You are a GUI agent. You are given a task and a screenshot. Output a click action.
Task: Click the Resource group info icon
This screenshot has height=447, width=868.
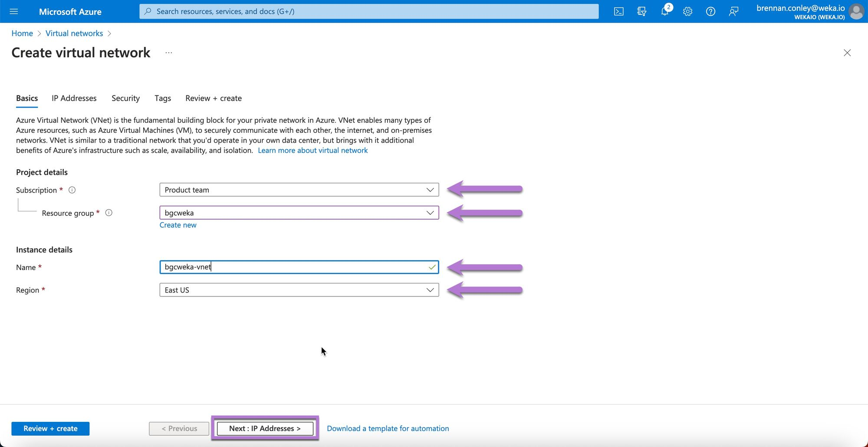(x=109, y=213)
